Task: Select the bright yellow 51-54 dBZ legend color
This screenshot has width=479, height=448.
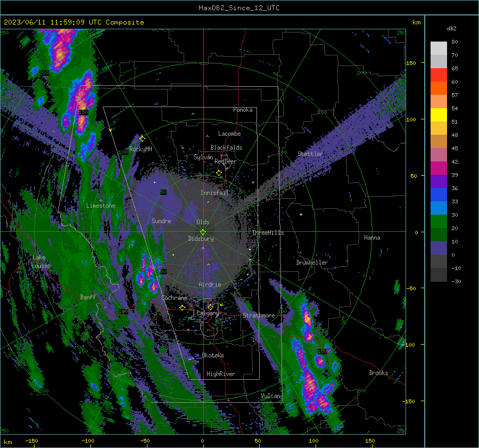Action: [x=439, y=115]
